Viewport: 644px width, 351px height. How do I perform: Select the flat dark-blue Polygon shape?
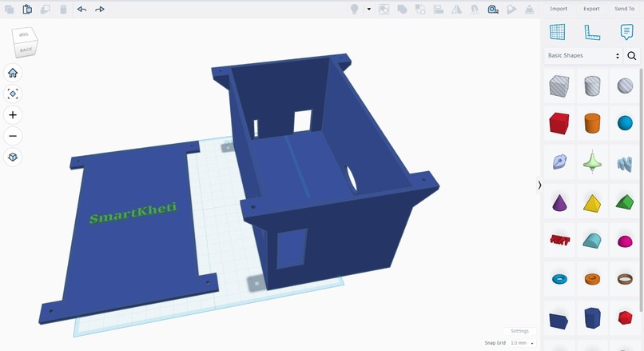click(559, 321)
